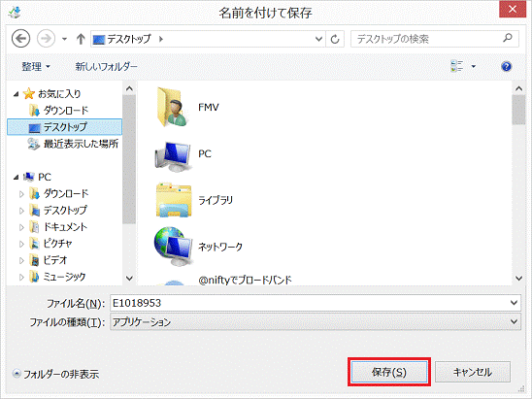Expand ミュージック under PC

(x=21, y=278)
